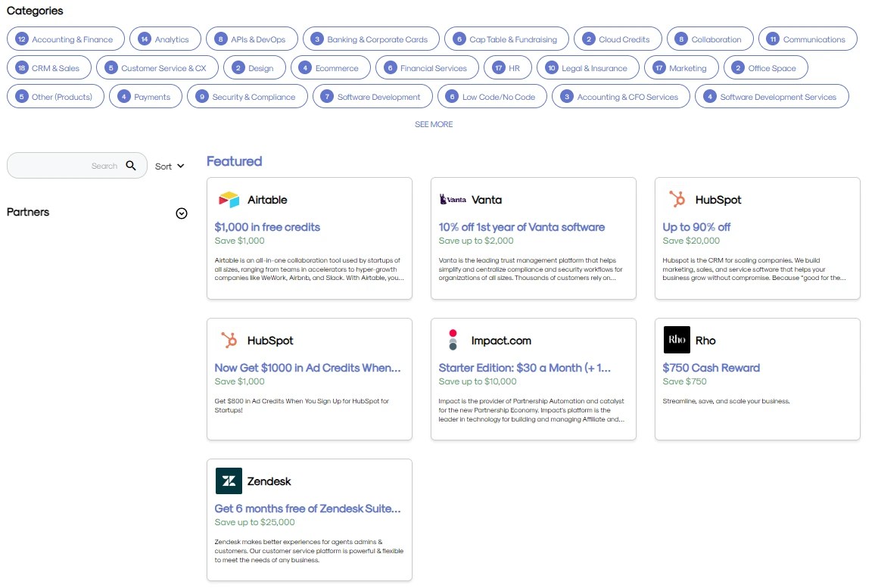Viewport: 878px width, 588px height.
Task: Open Now Get $1000 in Ad Credits offer
Action: (x=307, y=367)
